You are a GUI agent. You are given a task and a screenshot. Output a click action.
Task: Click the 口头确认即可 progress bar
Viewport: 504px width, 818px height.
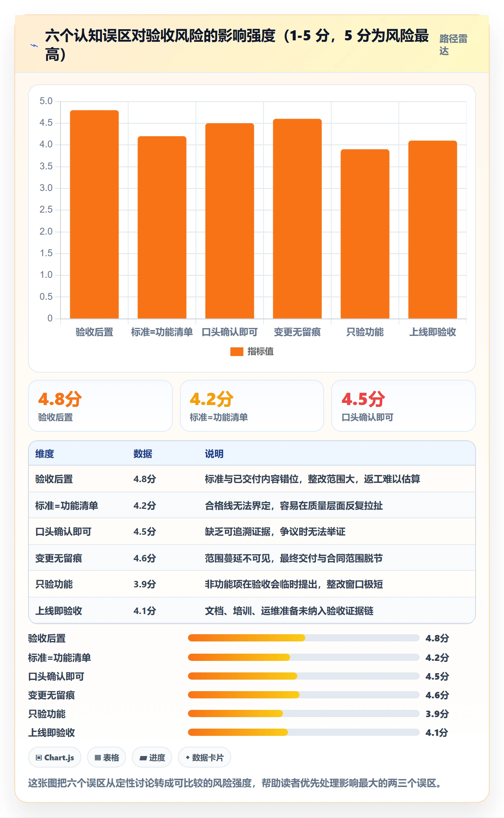point(304,676)
